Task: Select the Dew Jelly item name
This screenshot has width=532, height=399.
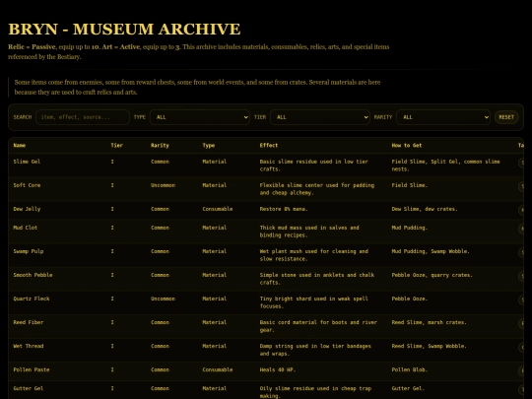Action: (27, 209)
